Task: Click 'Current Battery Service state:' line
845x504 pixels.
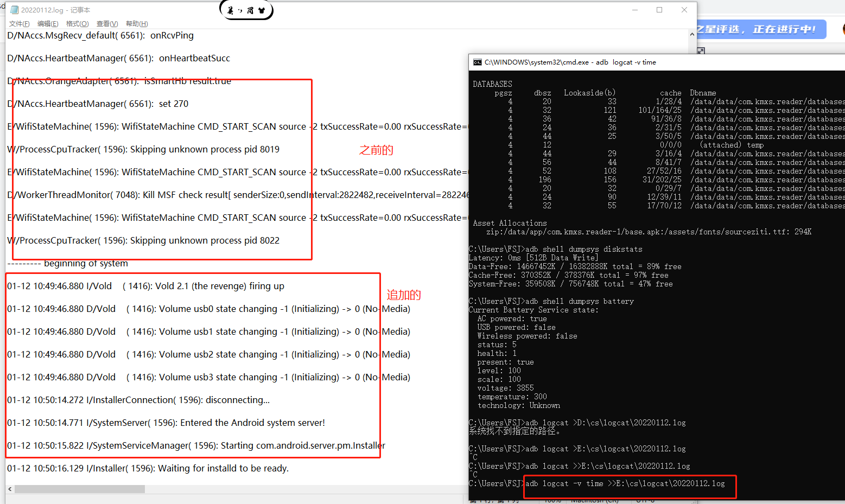Action: [x=533, y=310]
